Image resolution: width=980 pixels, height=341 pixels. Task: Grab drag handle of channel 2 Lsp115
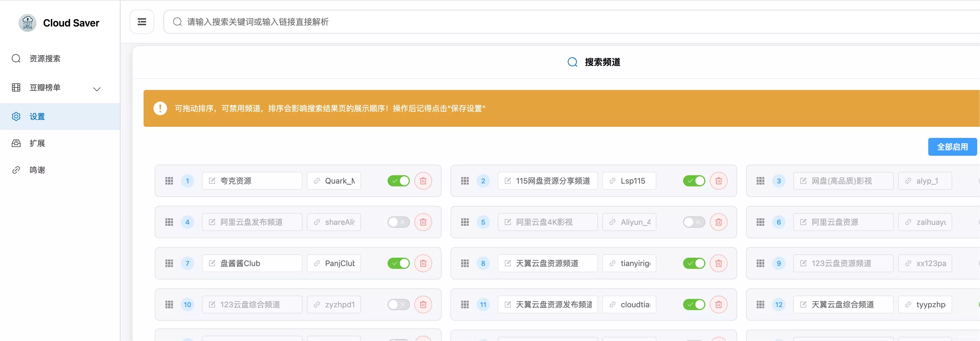coord(465,181)
